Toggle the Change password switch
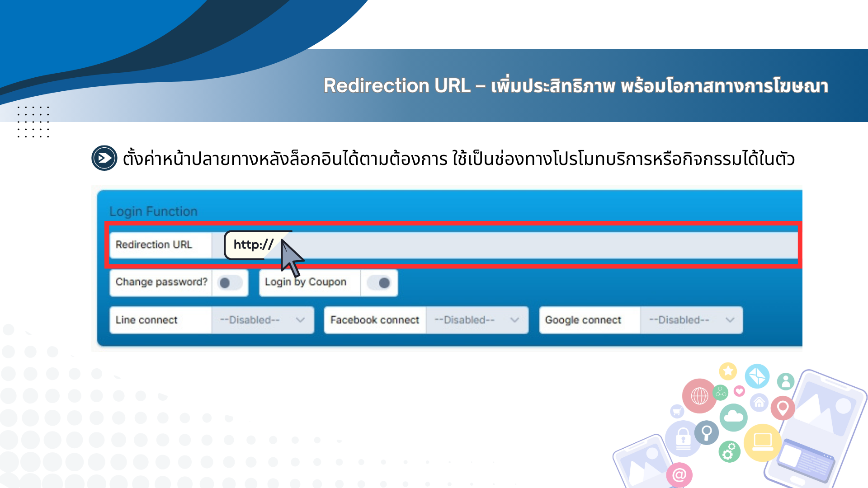This screenshot has width=868, height=488. tap(230, 283)
